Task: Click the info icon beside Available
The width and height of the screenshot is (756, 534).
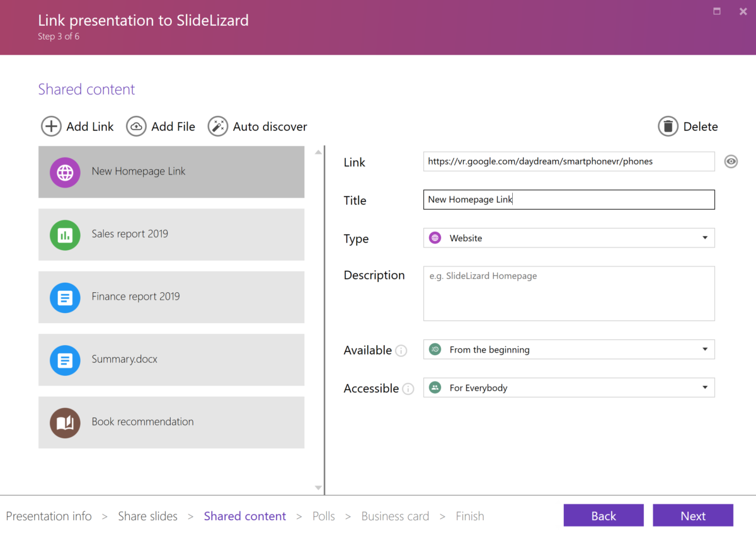Action: click(x=401, y=351)
